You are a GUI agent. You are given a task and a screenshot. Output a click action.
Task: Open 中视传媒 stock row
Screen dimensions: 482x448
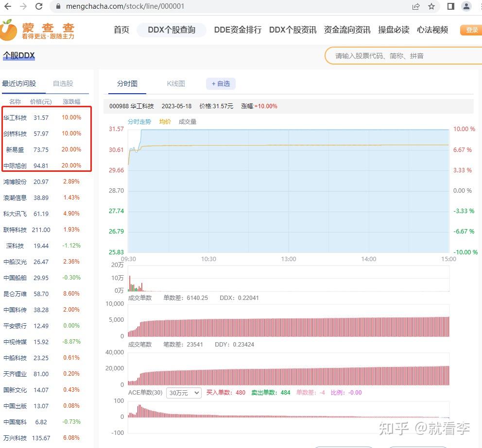[42, 342]
